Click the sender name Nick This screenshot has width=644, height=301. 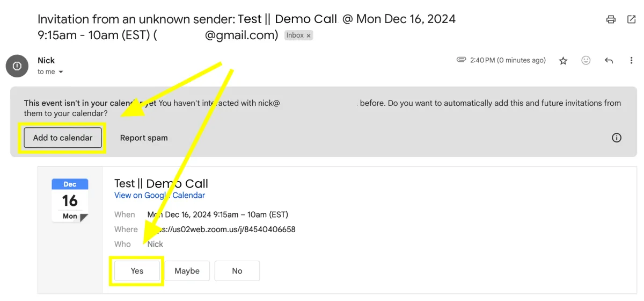pos(46,60)
